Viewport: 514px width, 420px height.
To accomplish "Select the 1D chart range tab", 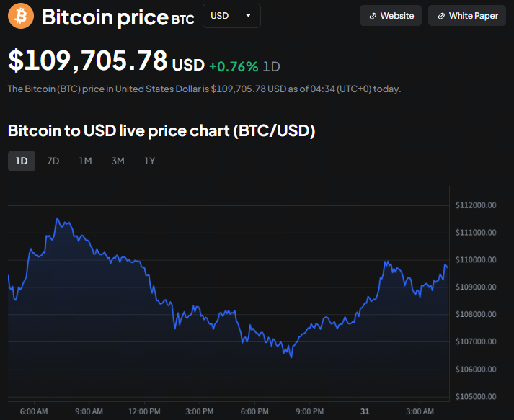I will click(22, 161).
